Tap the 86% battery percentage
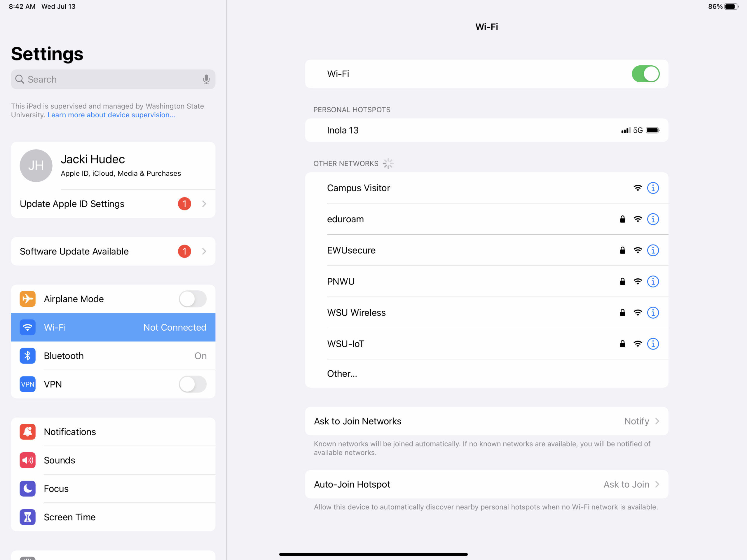This screenshot has height=560, width=747. tap(715, 6)
